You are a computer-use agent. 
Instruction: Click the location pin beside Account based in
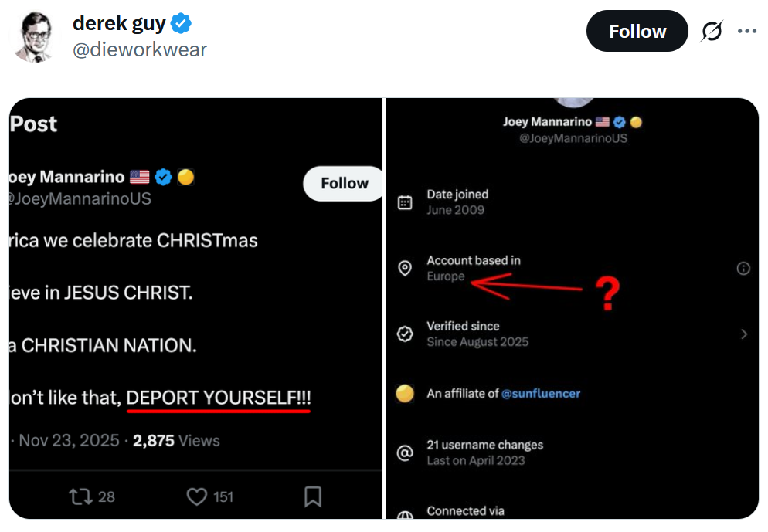point(404,267)
